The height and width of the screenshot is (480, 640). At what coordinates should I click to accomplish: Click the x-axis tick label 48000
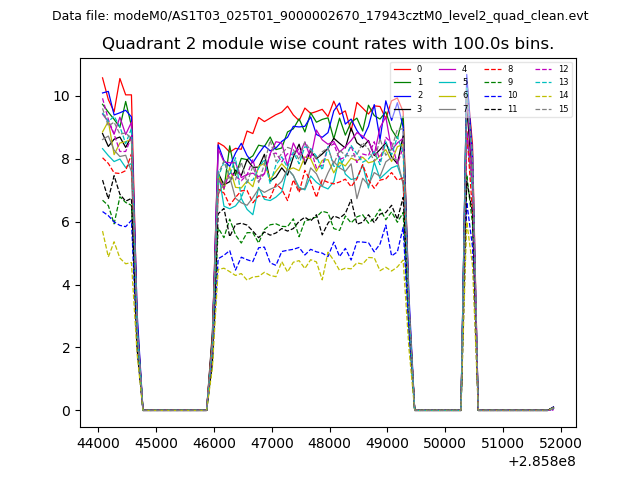pos(330,442)
